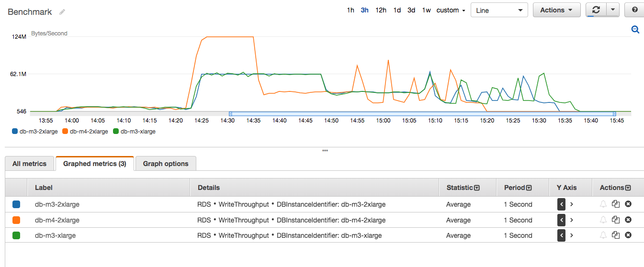The width and height of the screenshot is (644, 267).
Task: Move db-m3-2xlarge to left Y axis
Action: point(561,204)
